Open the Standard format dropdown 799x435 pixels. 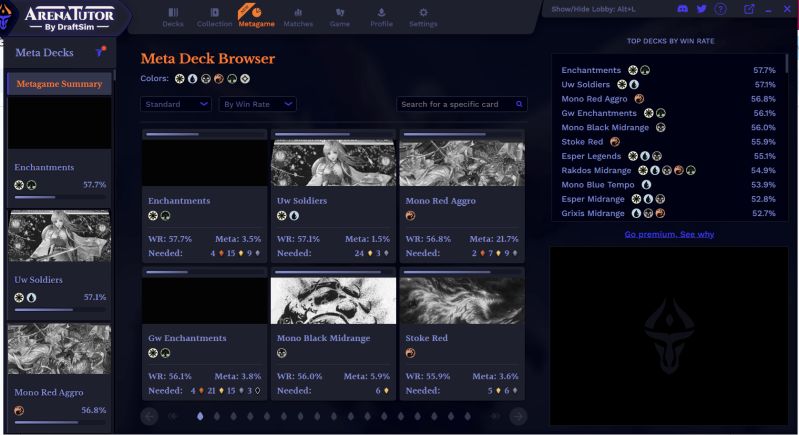(x=176, y=104)
